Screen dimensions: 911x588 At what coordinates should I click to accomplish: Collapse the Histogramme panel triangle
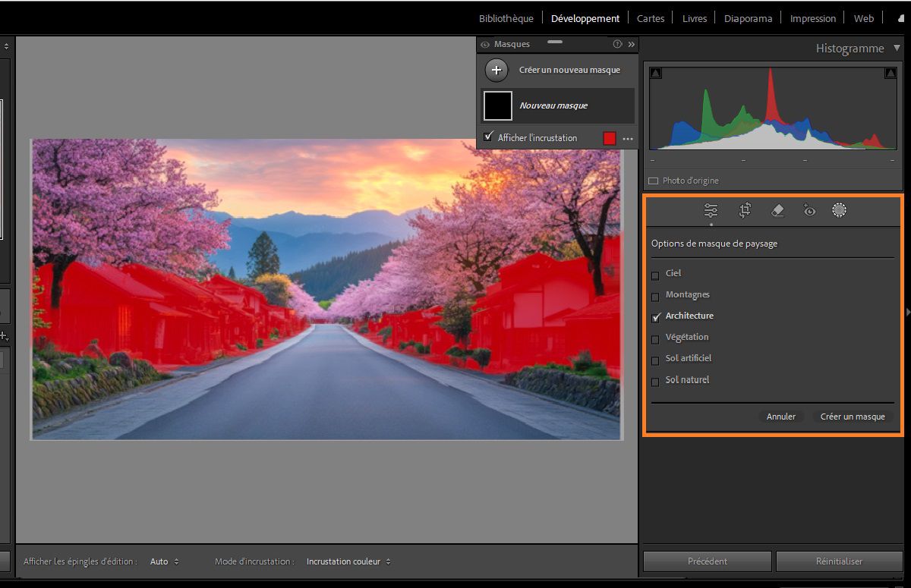[x=897, y=49]
